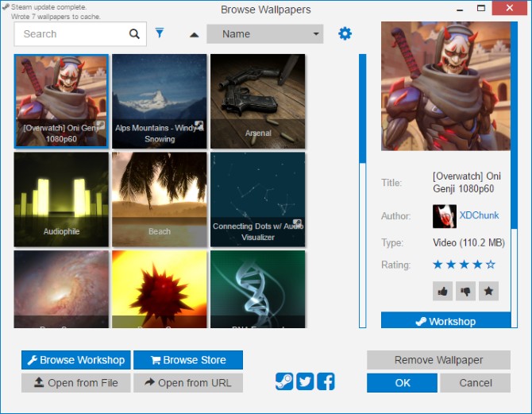Click the search magnifier icon
Screen dimensions: 532x414
(134, 34)
